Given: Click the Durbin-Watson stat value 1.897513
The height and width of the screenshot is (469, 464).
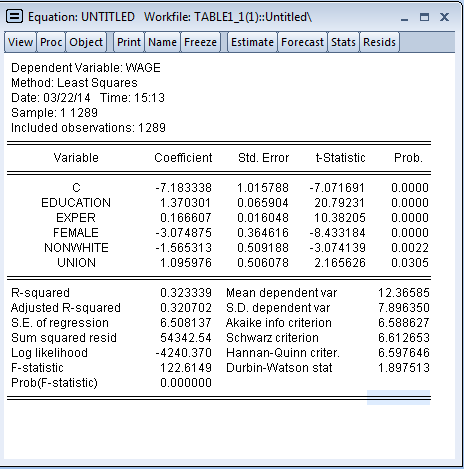Looking at the screenshot, I should point(404,368).
